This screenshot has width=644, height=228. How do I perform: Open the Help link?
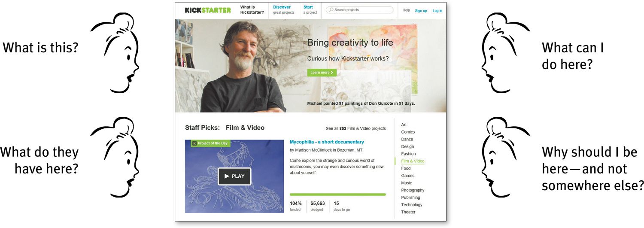point(406,10)
